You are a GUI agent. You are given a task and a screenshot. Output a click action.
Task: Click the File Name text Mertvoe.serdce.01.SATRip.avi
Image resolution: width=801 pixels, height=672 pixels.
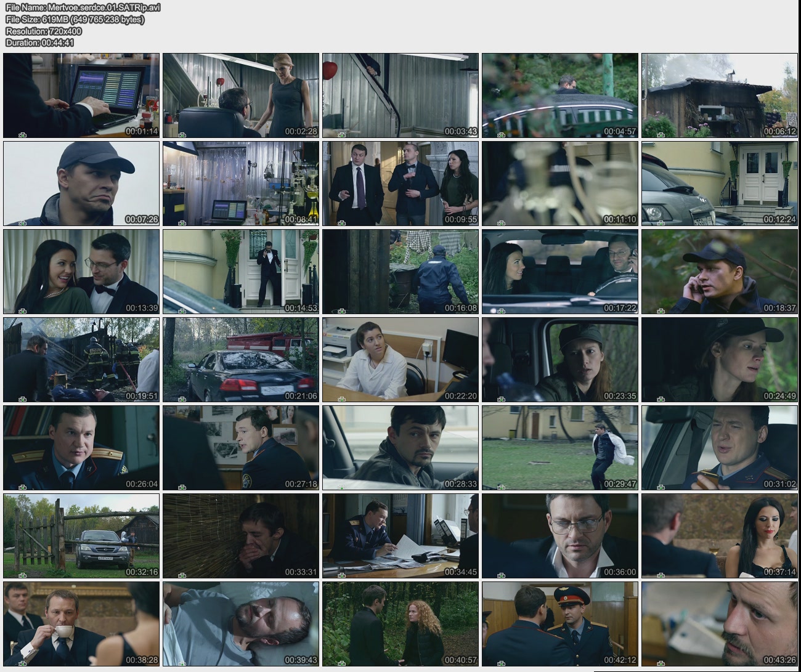coord(83,7)
